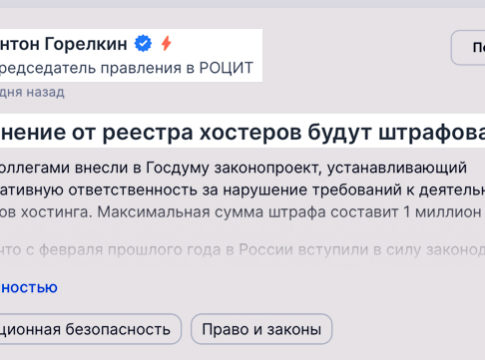Image resolution: width=485 pixels, height=360 pixels.
Task: Click the word 'РОЦИТ' in the subtitle
Action: coord(226,68)
